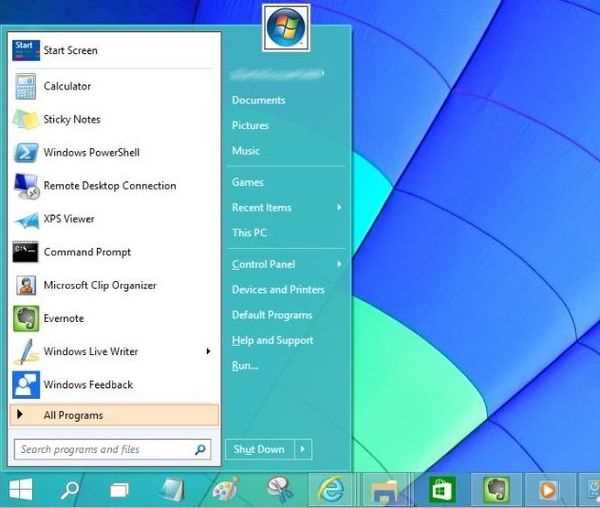This screenshot has width=600, height=508.
Task: Select Devices and Printers
Action: click(x=278, y=290)
